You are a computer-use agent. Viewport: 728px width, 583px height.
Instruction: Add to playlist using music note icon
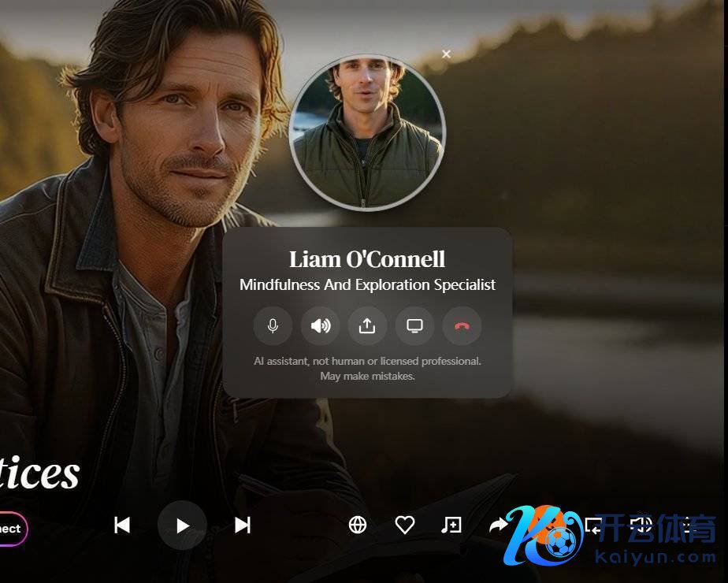pos(451,525)
